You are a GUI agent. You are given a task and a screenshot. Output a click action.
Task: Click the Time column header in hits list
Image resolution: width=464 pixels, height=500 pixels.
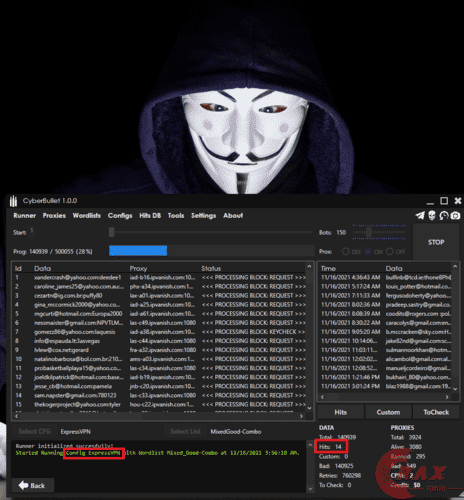(328, 268)
